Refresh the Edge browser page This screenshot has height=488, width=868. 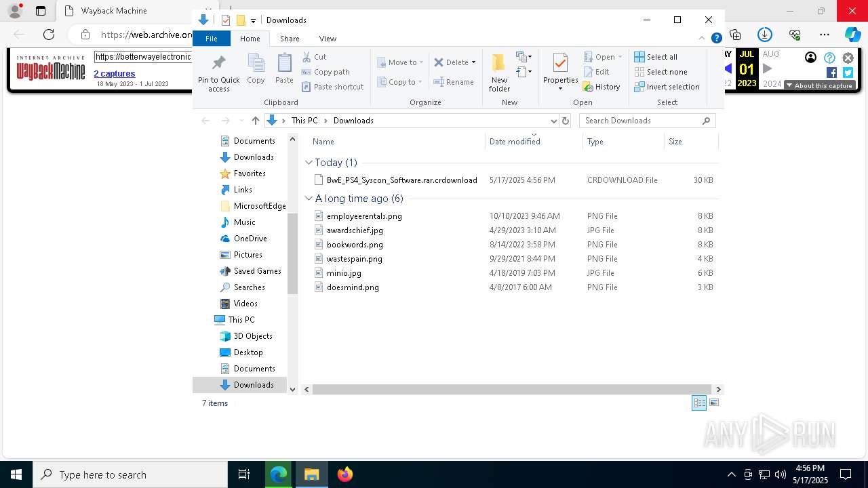tap(49, 35)
